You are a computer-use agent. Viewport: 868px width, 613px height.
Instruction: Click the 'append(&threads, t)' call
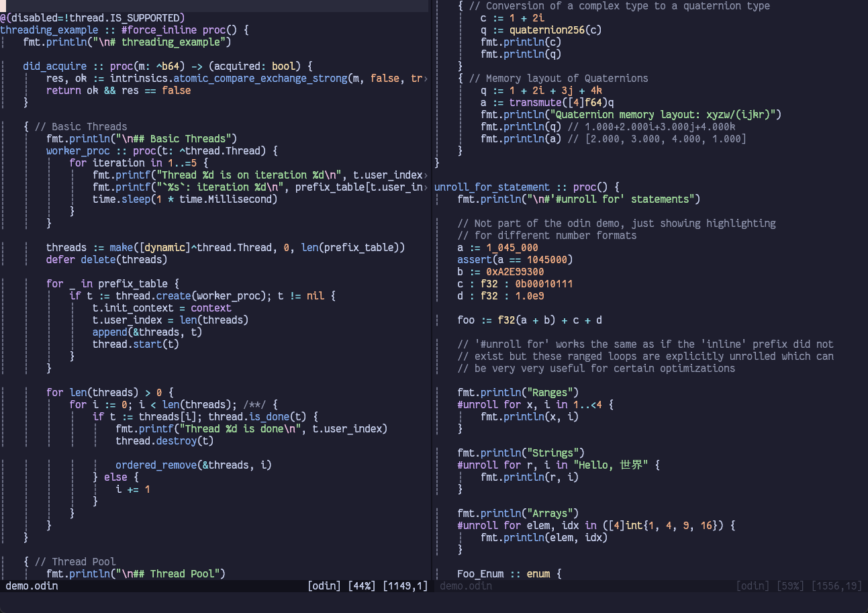(x=147, y=332)
